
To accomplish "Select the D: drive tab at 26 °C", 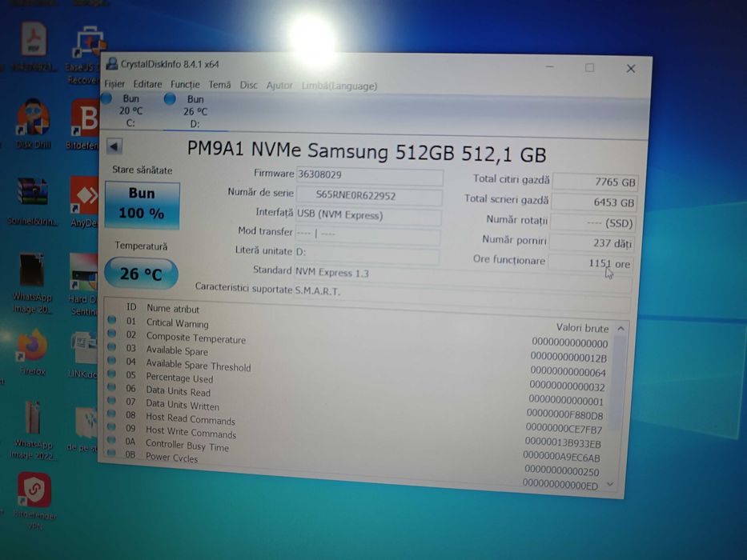I will pos(195,111).
